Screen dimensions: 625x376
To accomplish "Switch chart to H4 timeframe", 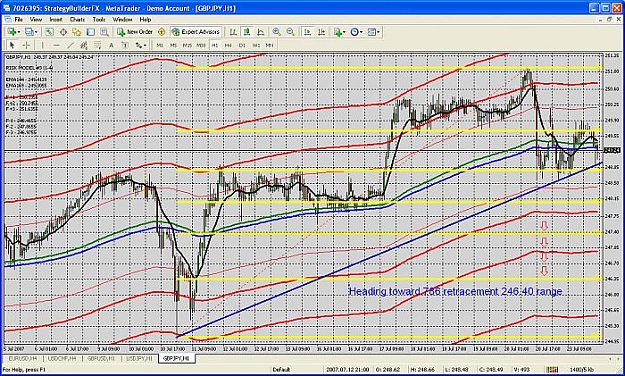I will (228, 45).
